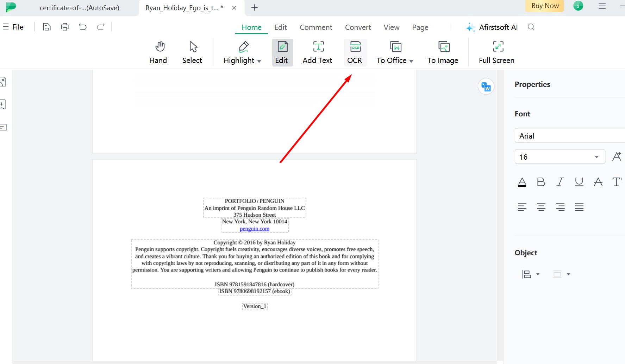Align text right
The image size is (625, 364).
pyautogui.click(x=560, y=207)
